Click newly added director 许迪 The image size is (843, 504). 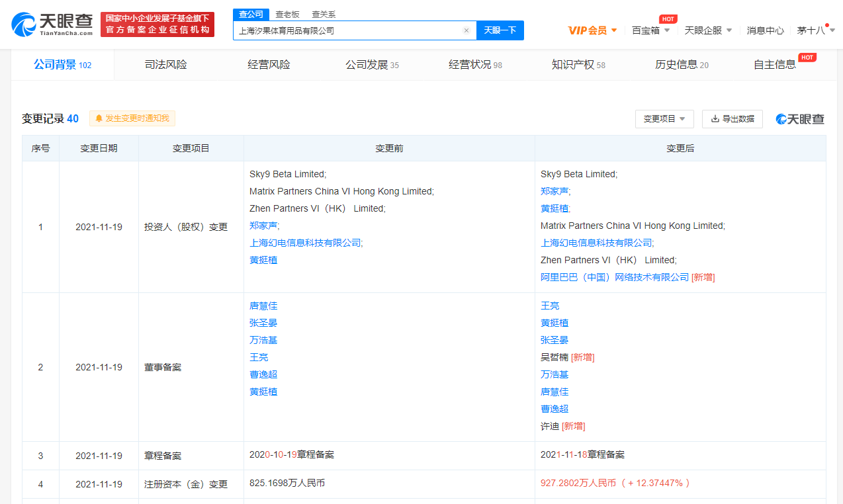pyautogui.click(x=550, y=426)
